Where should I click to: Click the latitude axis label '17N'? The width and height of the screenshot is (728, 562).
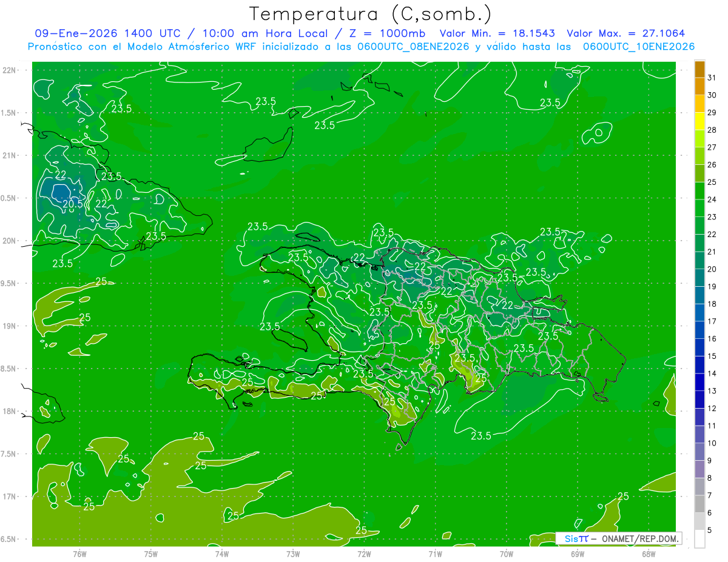coord(9,497)
